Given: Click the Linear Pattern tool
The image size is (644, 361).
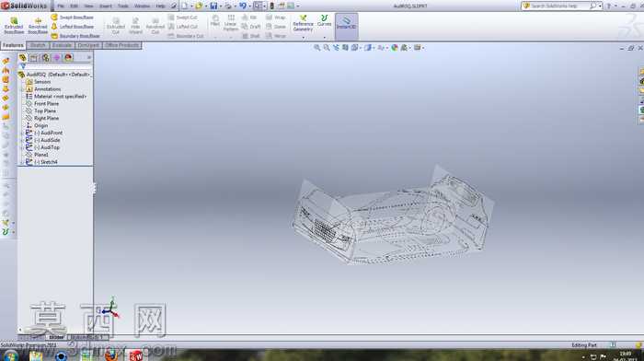Looking at the screenshot, I should (230, 23).
